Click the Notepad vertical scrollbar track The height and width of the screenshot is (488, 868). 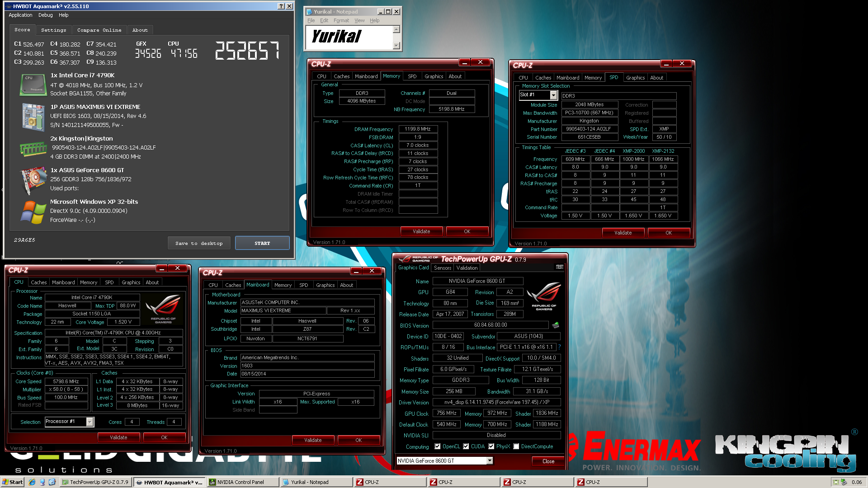pos(396,38)
